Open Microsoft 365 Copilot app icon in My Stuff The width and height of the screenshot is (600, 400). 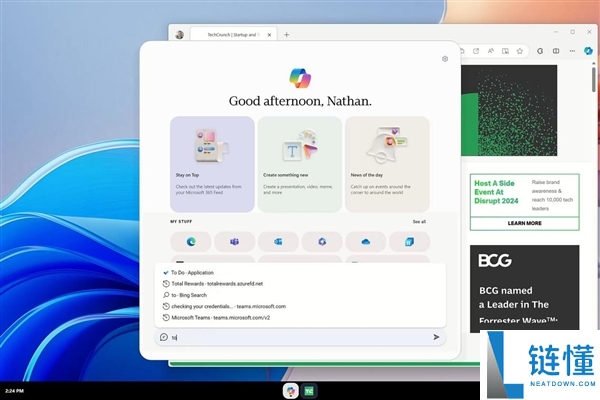point(322,242)
